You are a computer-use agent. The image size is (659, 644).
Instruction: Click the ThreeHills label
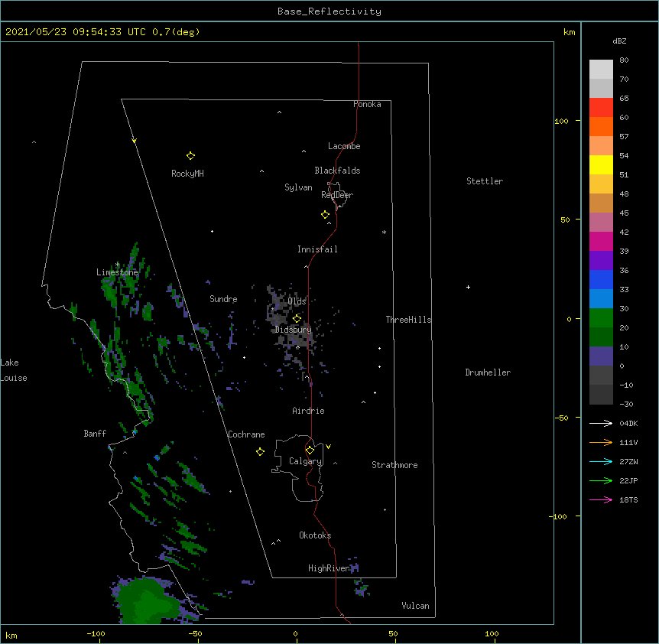pos(408,320)
